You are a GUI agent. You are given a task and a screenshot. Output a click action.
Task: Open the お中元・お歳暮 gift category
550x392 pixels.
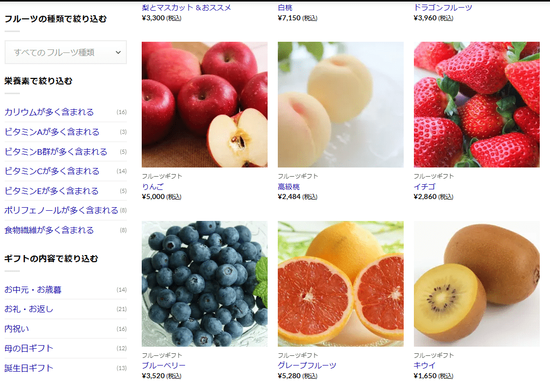pos(33,290)
